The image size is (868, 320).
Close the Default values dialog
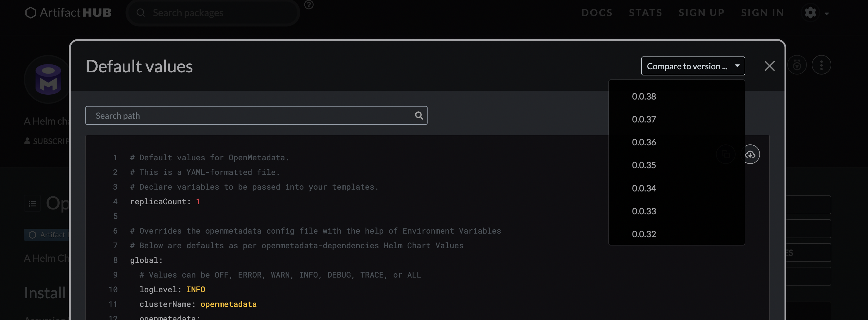tap(769, 66)
